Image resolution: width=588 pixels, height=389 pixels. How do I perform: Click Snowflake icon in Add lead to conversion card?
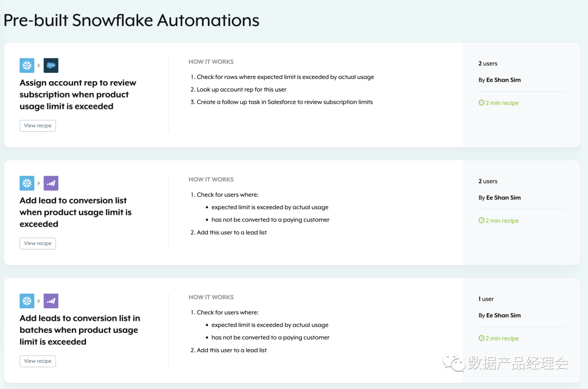point(27,183)
